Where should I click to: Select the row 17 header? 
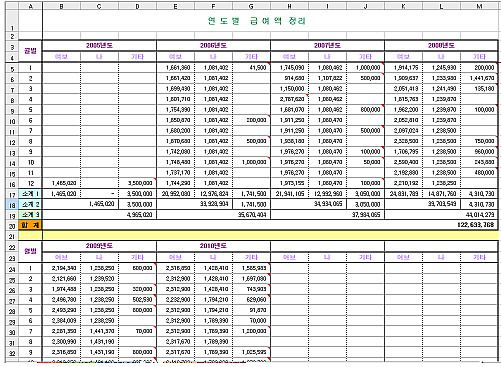[12, 194]
